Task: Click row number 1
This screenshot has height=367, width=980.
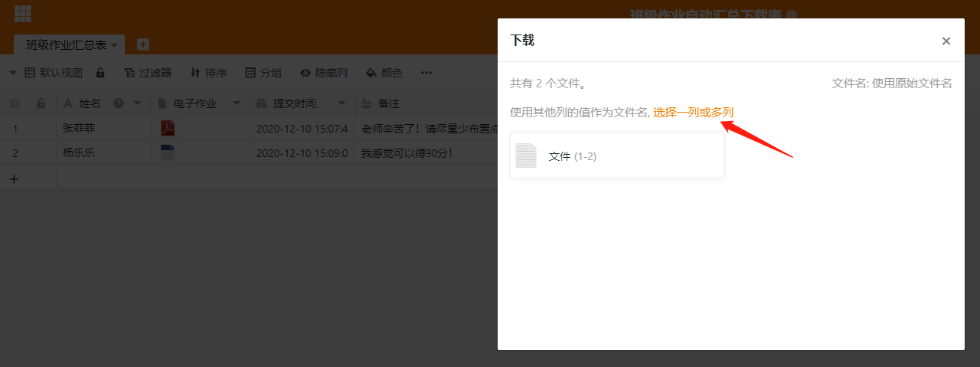Action: pos(15,128)
